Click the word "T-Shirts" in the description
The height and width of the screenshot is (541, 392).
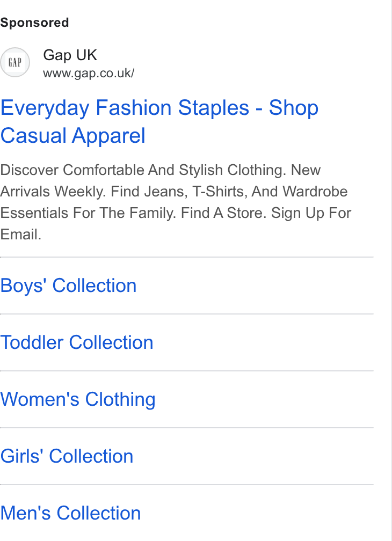coord(220,192)
